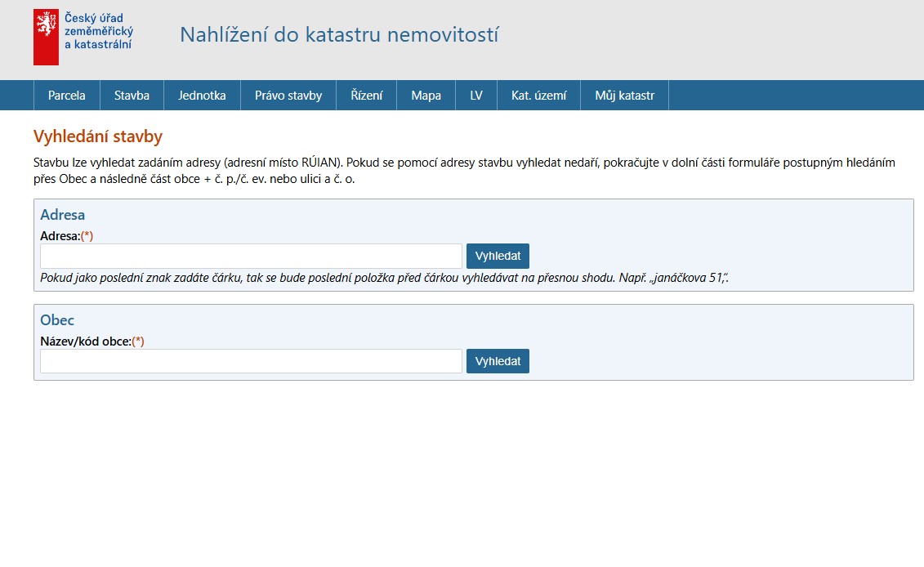The image size is (924, 567).
Task: Open the Kat. území section
Action: (538, 96)
